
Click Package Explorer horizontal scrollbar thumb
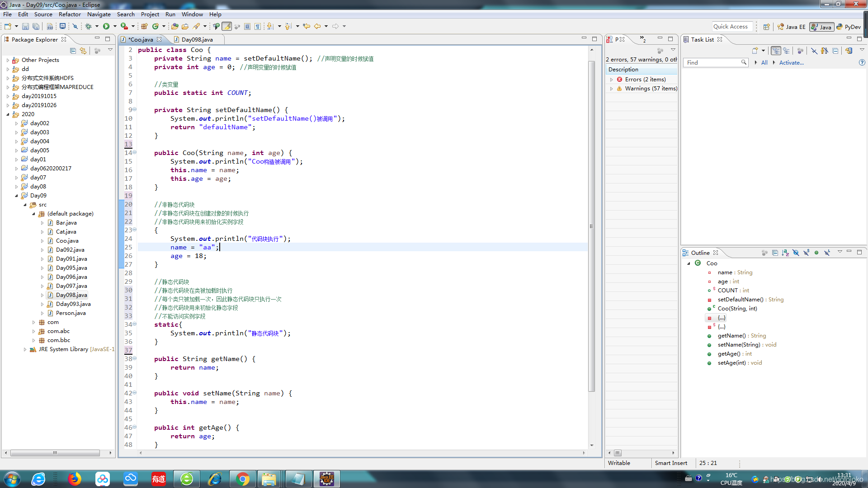click(55, 453)
